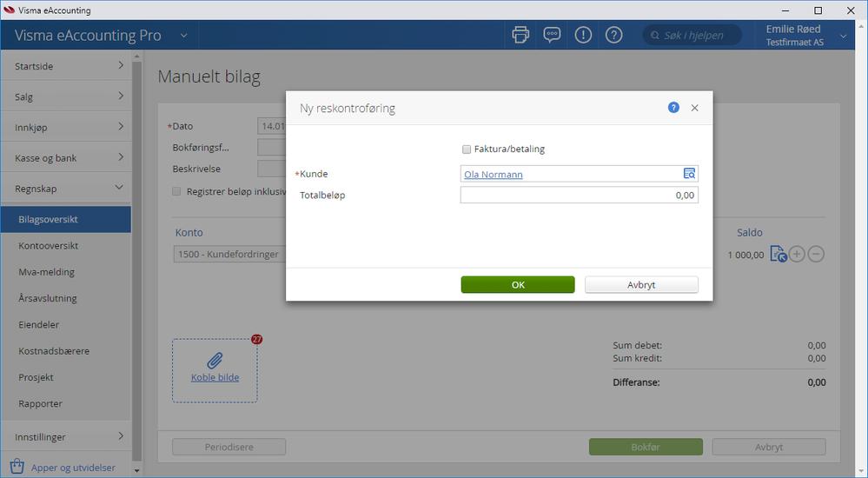
Task: Open the chat feedback icon
Action: 552,35
